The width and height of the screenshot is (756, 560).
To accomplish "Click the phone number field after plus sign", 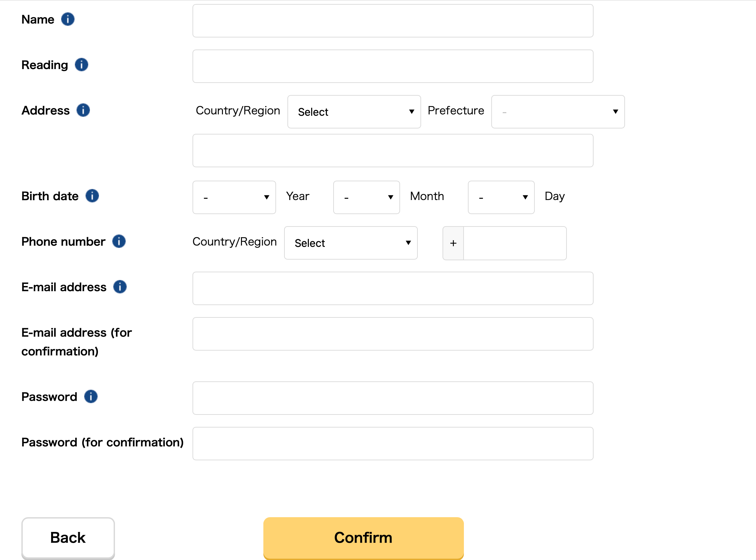I will (x=514, y=244).
